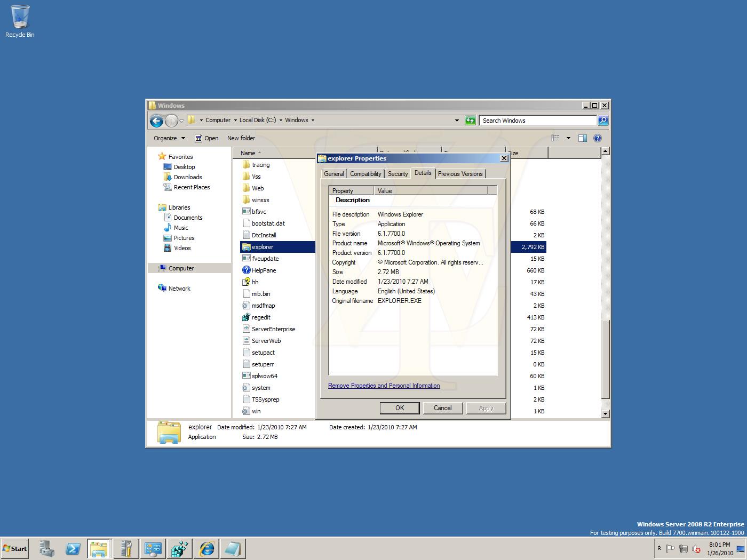Show hidden tray icons arrow
747x560 pixels.
pyautogui.click(x=659, y=548)
